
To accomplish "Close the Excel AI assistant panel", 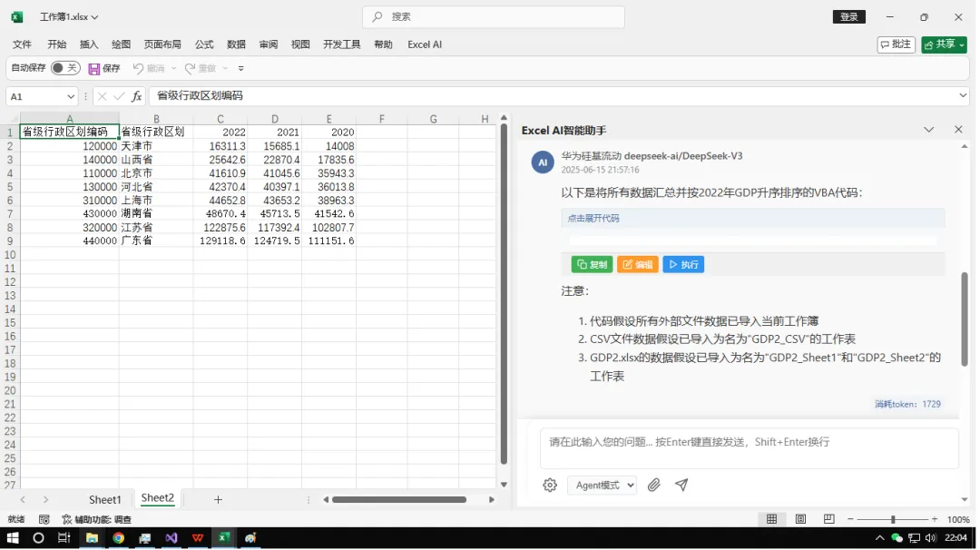I will [959, 130].
